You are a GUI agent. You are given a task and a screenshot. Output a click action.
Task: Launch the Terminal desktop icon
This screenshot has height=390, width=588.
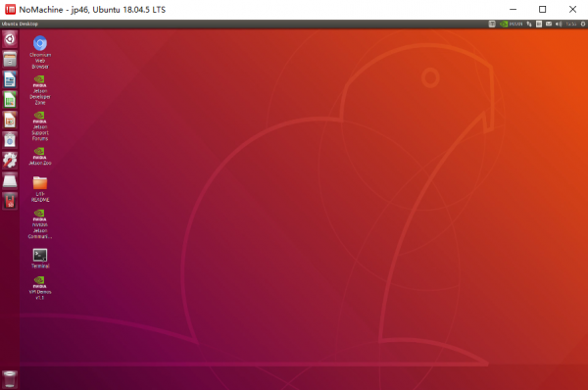coord(40,259)
